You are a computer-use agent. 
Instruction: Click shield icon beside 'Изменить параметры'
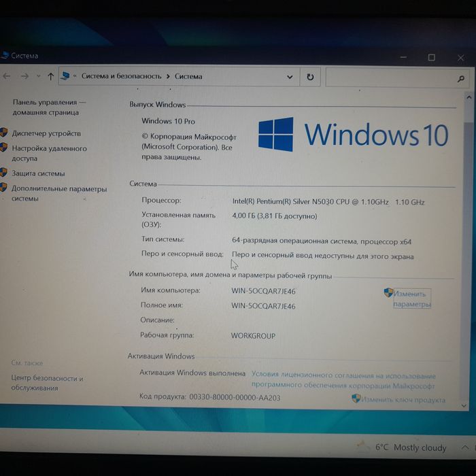[x=388, y=292]
